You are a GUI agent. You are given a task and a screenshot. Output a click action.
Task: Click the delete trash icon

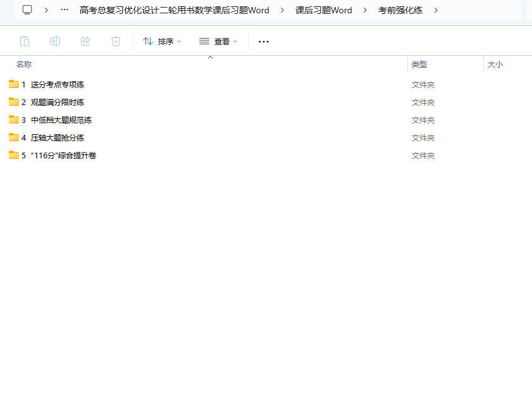[x=116, y=41]
